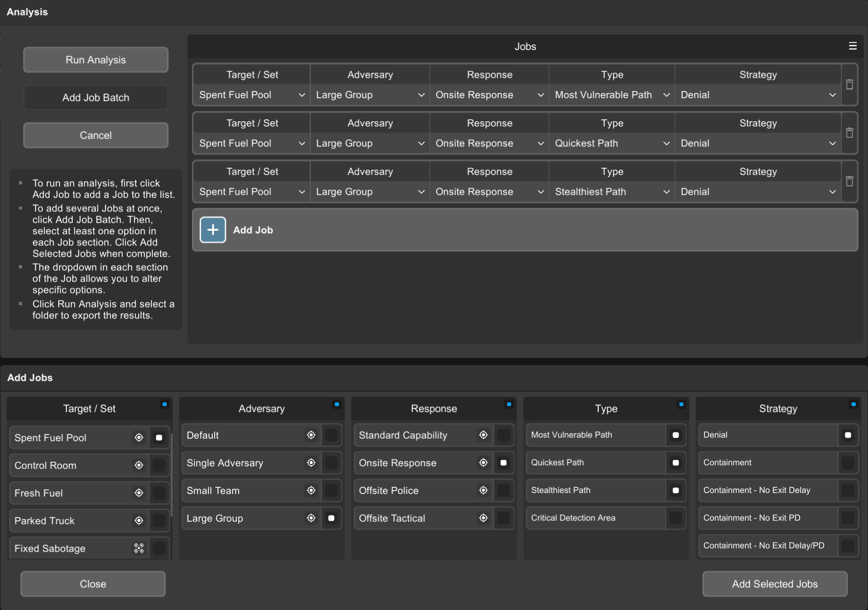Select the Parked Truck target row
The image size is (868, 610).
(x=89, y=520)
